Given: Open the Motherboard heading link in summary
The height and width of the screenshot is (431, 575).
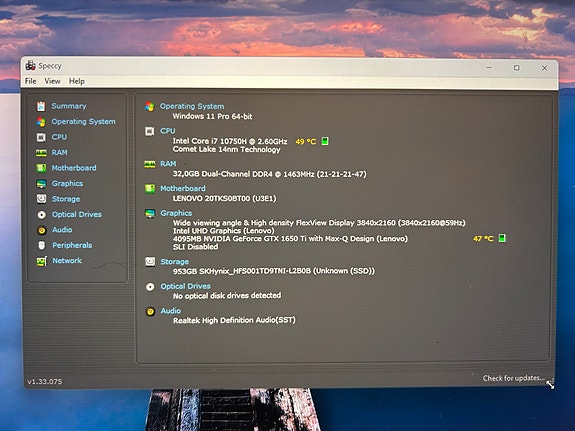Looking at the screenshot, I should coord(183,189).
